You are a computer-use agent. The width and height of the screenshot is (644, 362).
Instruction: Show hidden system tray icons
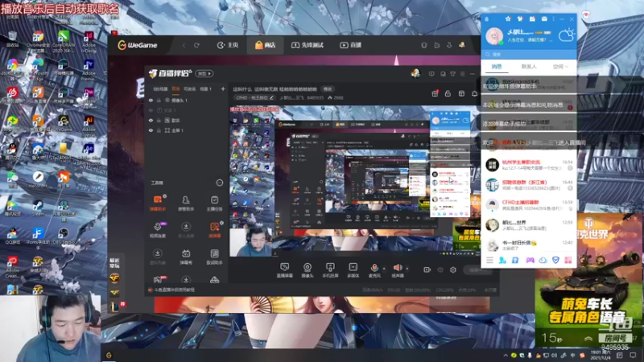click(x=506, y=356)
